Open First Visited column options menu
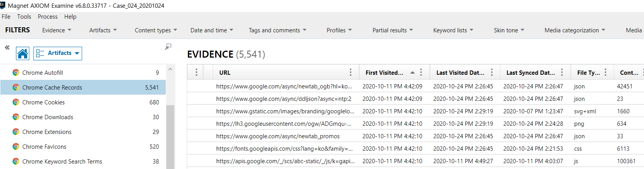The image size is (644, 169). (x=421, y=72)
